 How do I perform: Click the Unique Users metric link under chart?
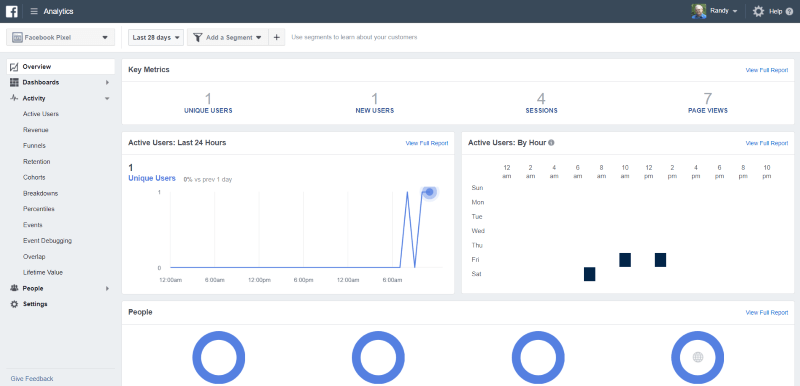[152, 178]
